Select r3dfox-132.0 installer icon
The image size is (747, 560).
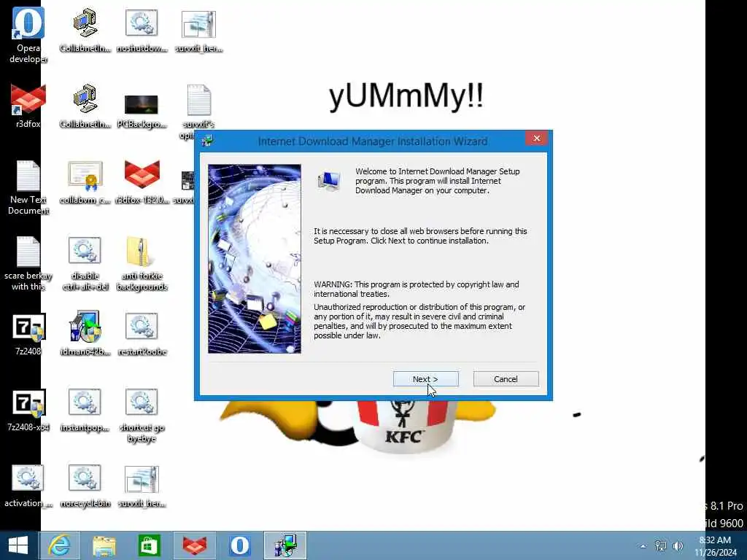tap(142, 182)
